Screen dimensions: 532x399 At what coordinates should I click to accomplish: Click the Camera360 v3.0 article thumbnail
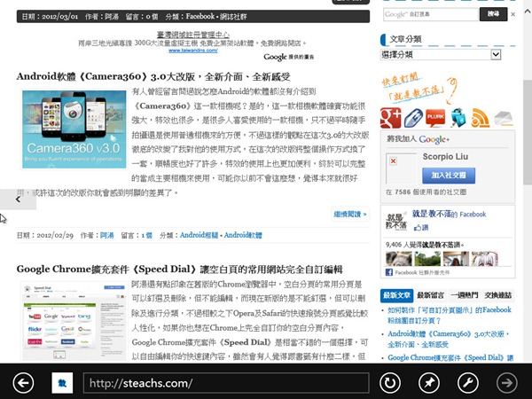click(74, 129)
